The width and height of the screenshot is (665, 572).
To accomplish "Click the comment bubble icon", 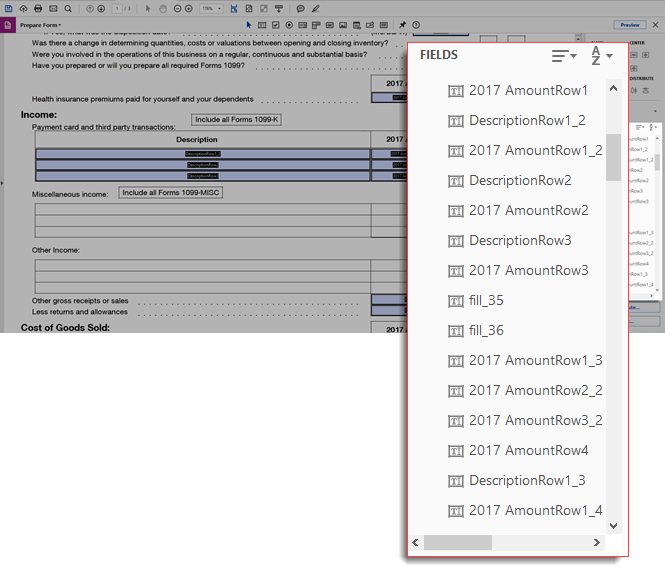I will tap(300, 8).
